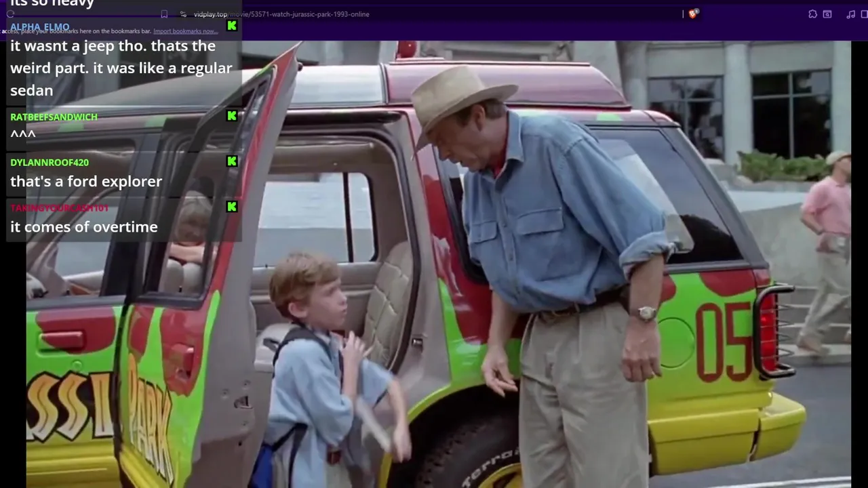
Task: Click Kick badge next to DYLANNROOF420 message
Action: (x=232, y=161)
